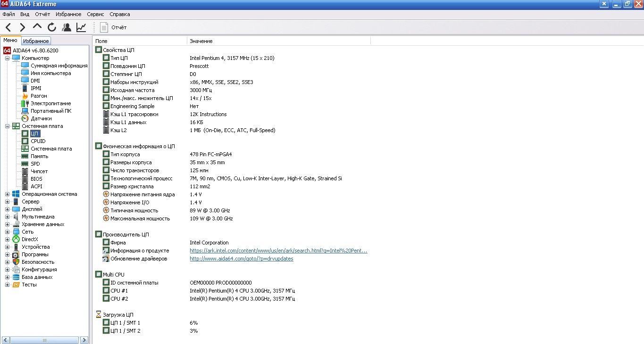
Task: Refresh the page using the circular arrow icon
Action: (52, 27)
